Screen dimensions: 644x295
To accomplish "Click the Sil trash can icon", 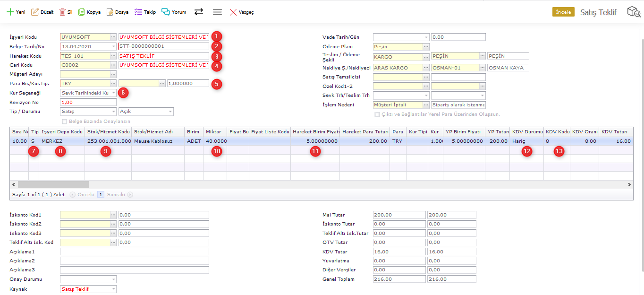I will (62, 12).
